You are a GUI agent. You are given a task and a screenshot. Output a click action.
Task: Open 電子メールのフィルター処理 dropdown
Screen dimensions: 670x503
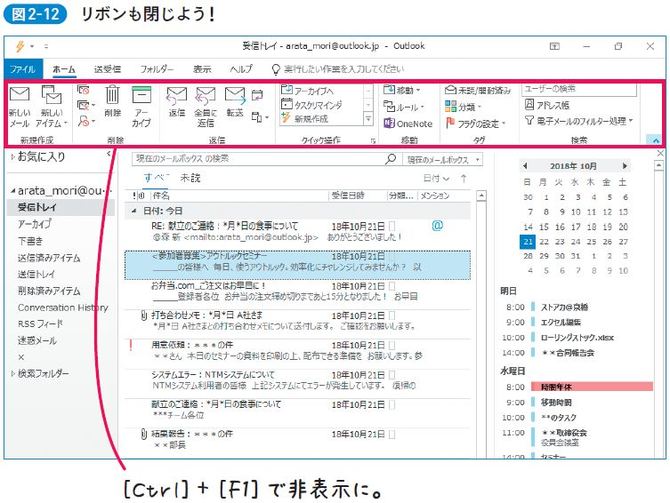pos(579,121)
